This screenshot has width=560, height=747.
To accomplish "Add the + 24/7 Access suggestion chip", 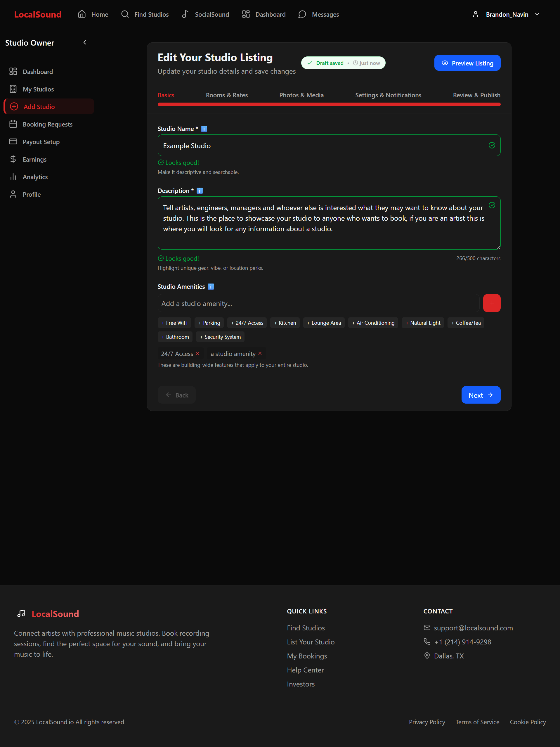I will point(247,323).
